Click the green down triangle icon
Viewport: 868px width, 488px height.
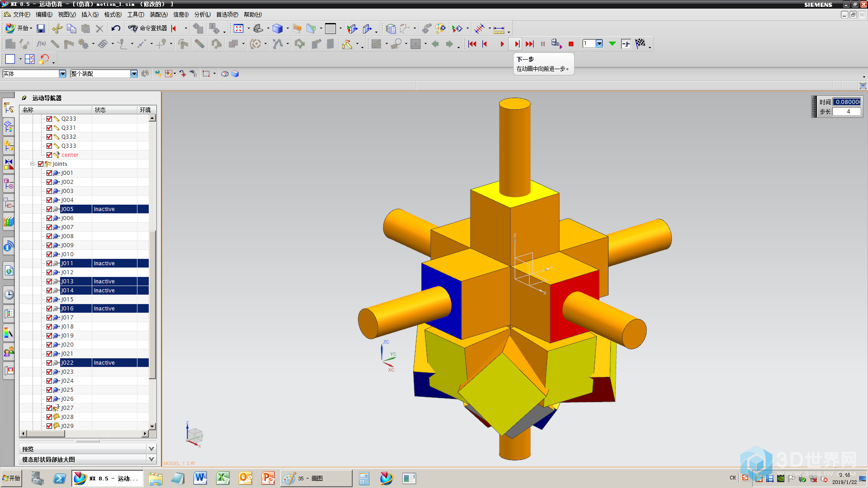pos(612,44)
